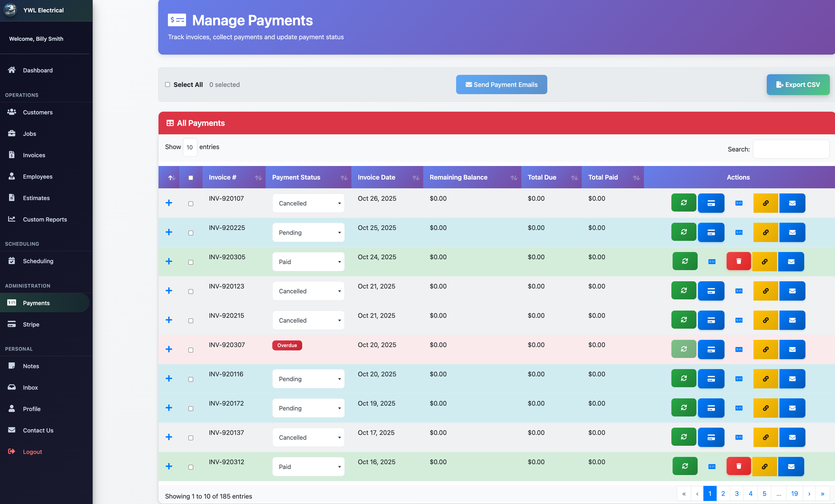The height and width of the screenshot is (504, 835).
Task: Enable the Select All checkbox
Action: point(168,85)
